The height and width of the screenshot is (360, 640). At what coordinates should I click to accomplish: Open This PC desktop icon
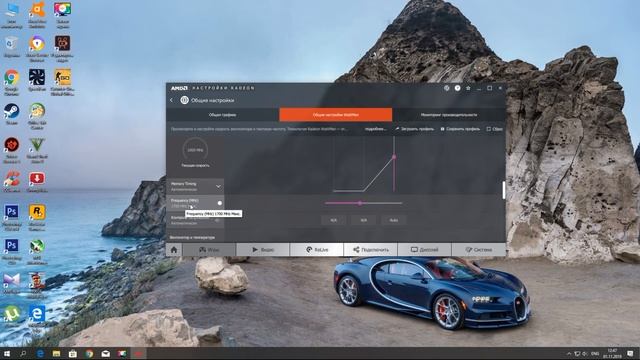pos(11,16)
